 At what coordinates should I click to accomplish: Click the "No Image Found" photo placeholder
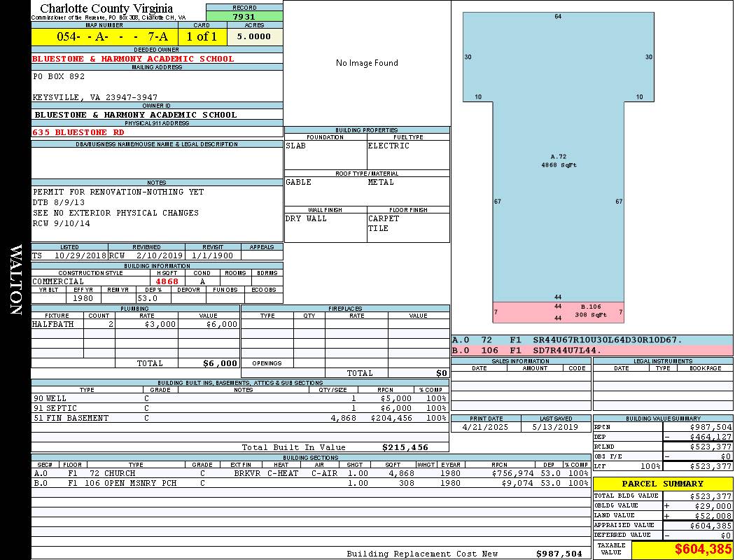[x=367, y=63]
